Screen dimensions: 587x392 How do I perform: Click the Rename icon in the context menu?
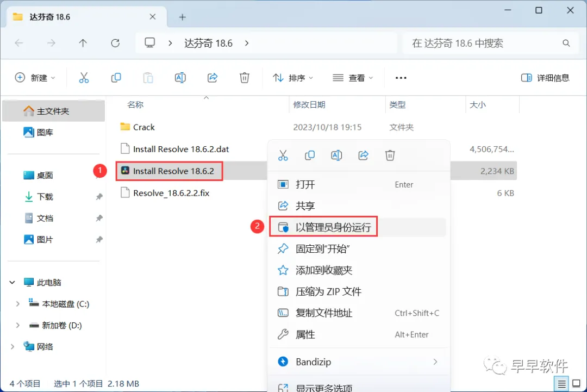coord(336,155)
